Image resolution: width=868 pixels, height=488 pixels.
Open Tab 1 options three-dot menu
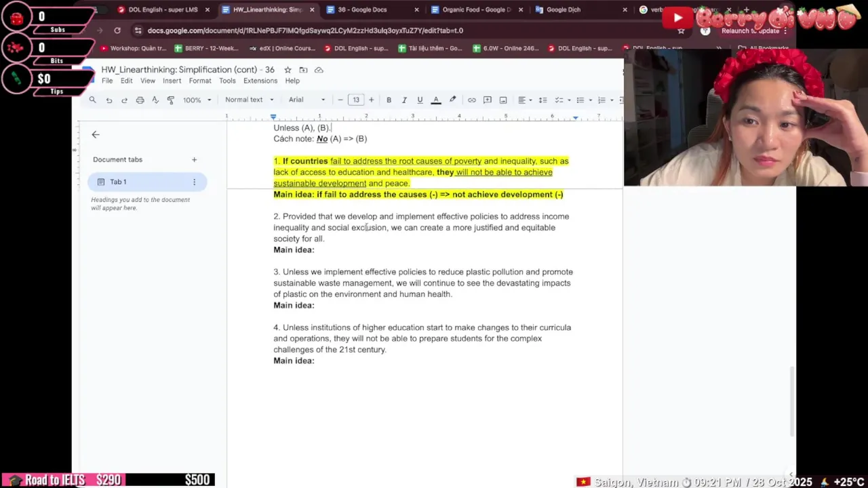click(194, 182)
